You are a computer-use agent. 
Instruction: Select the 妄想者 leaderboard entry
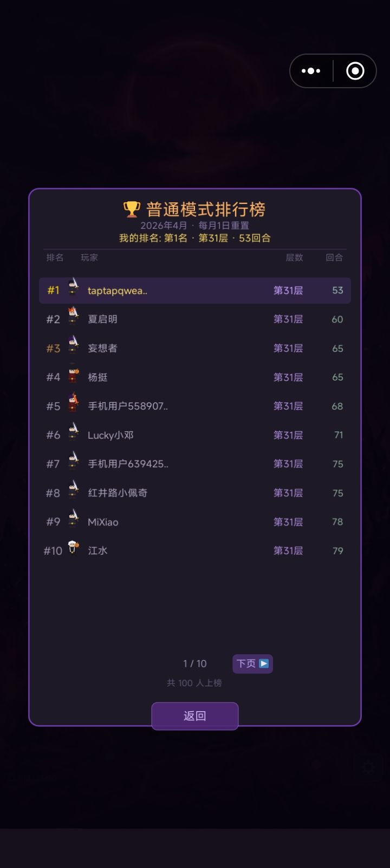point(195,348)
